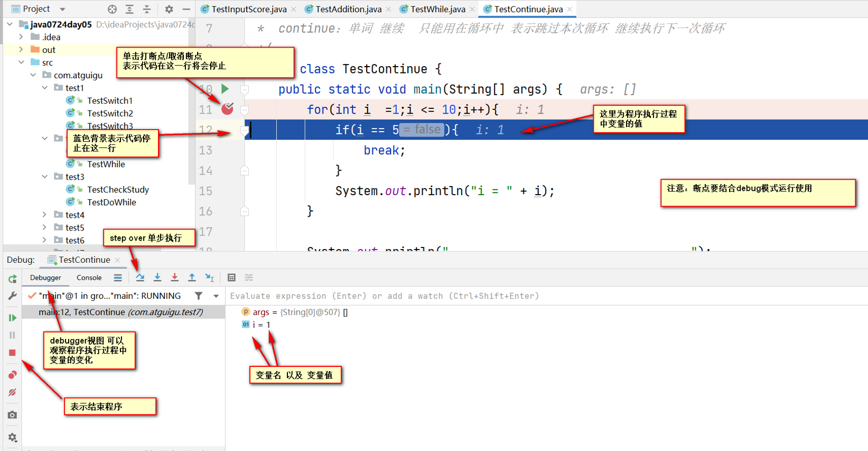This screenshot has width=868, height=451.
Task: Collapse the java0724day05 project root
Action: point(10,24)
